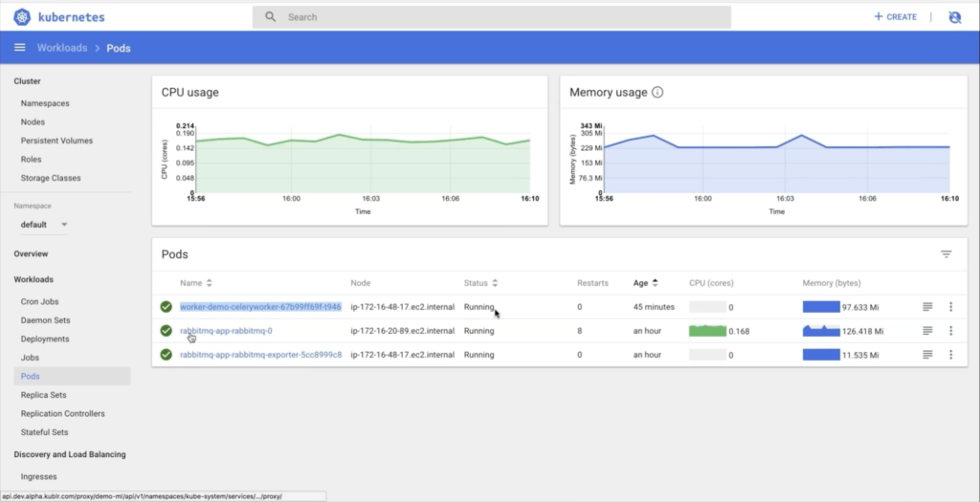Screen dimensions: 980x502
Task: Focus the Search input field
Action: (491, 17)
